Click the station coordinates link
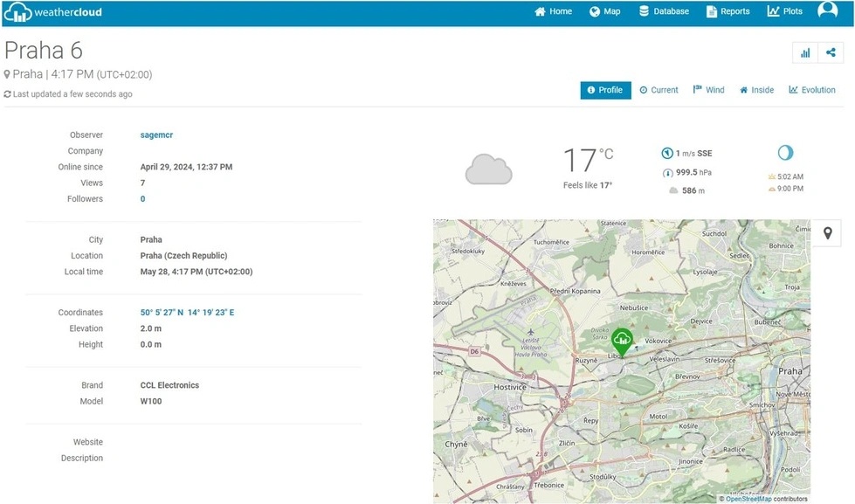 [187, 313]
